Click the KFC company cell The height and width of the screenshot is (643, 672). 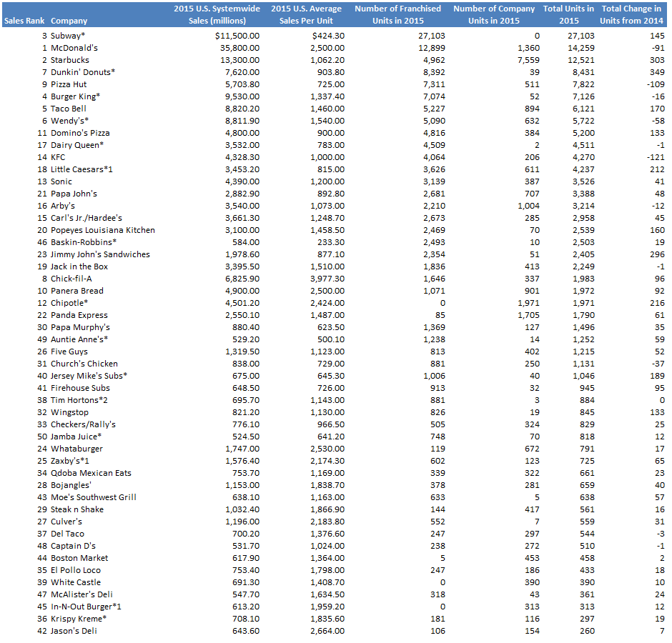tap(58, 157)
